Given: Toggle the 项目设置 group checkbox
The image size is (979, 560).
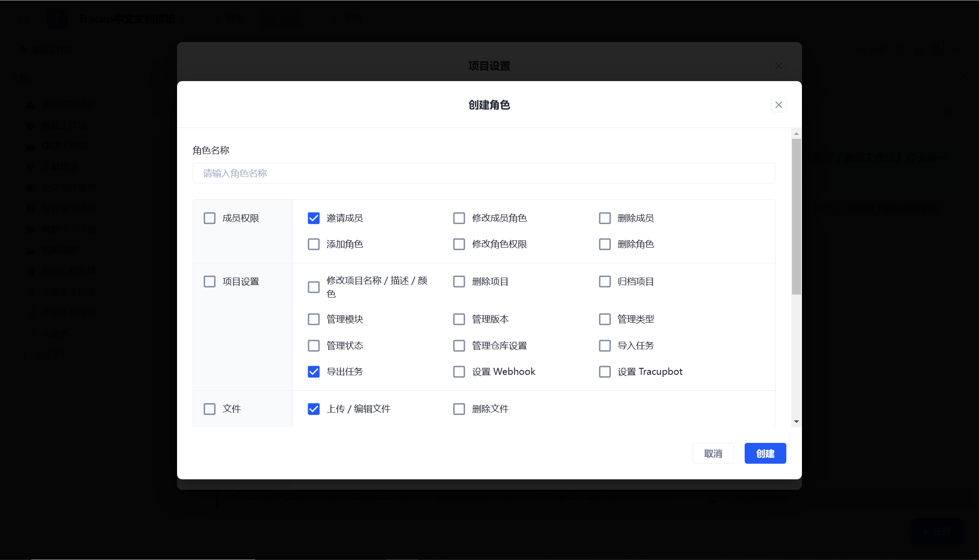Looking at the screenshot, I should tap(209, 281).
